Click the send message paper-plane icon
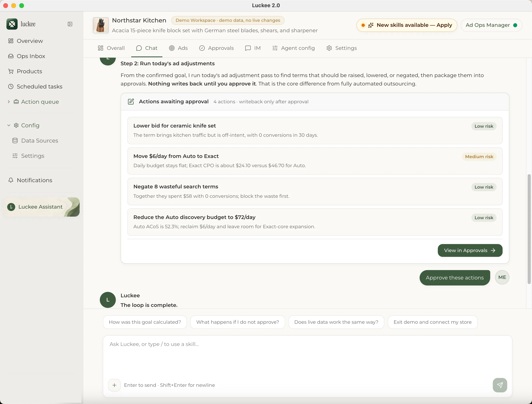Screen dimensions: 532x404 [x=500, y=385]
